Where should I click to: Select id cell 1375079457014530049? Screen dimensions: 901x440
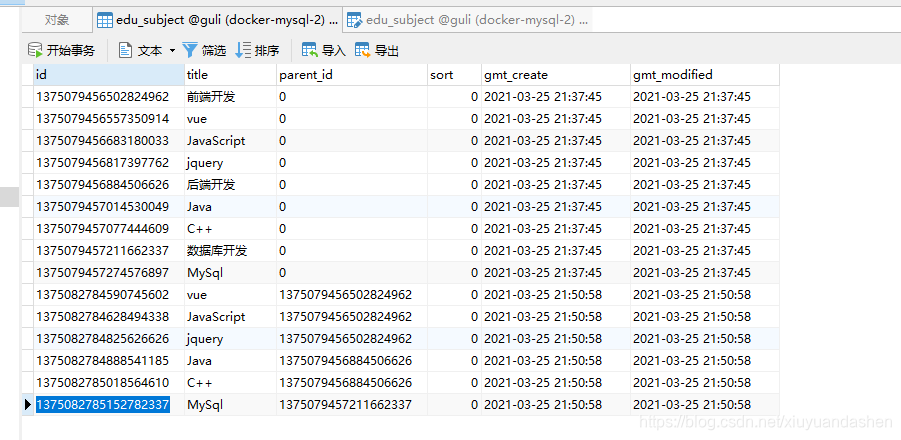109,207
